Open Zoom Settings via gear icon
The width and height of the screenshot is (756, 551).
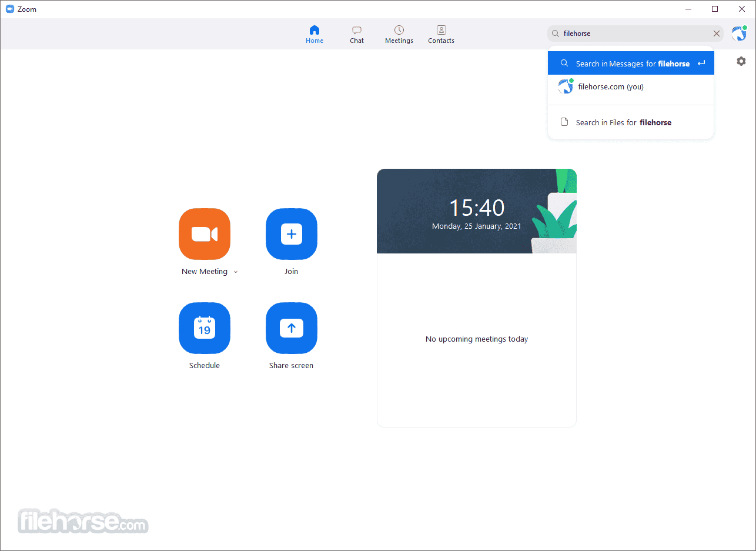(x=741, y=61)
